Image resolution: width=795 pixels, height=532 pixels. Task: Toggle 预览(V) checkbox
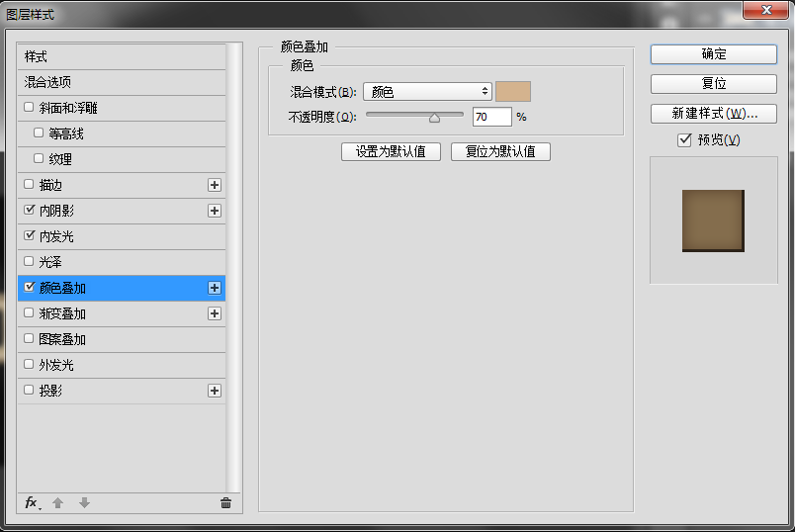click(684, 140)
